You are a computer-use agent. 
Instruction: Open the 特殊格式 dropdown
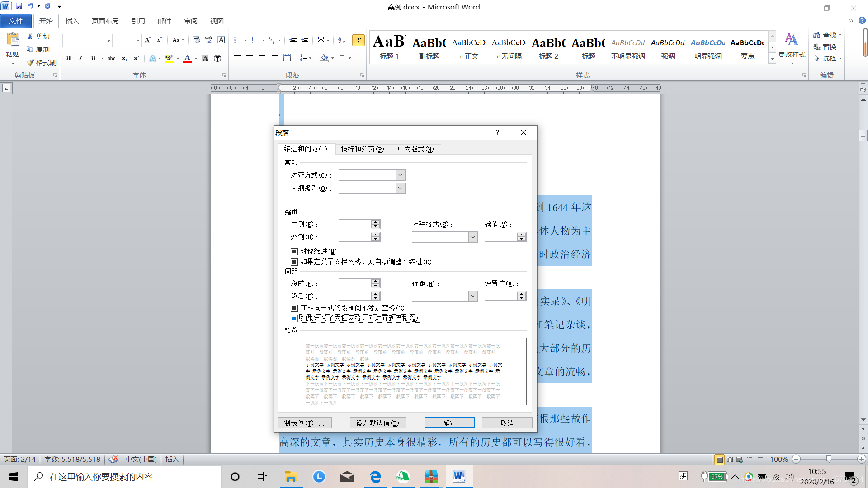[473, 237]
